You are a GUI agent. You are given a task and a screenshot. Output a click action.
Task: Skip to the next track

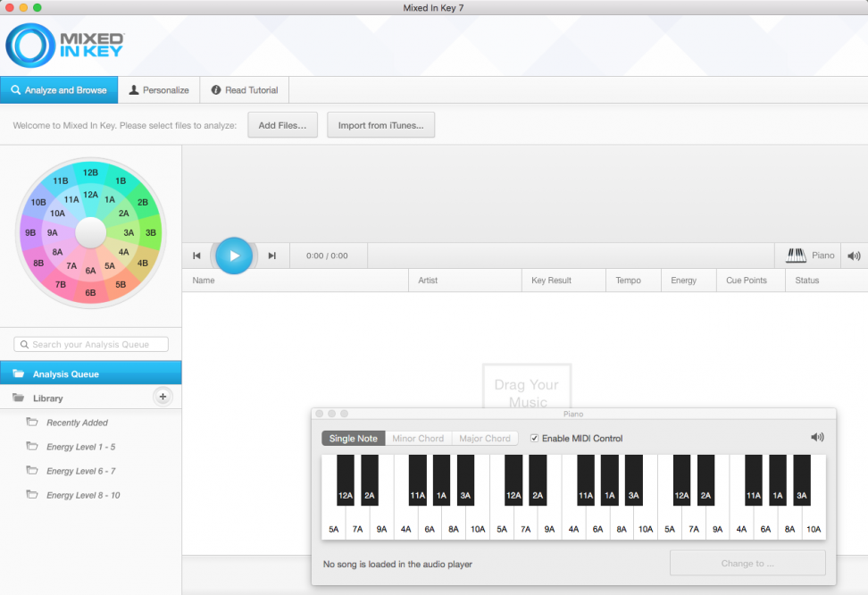coord(272,256)
